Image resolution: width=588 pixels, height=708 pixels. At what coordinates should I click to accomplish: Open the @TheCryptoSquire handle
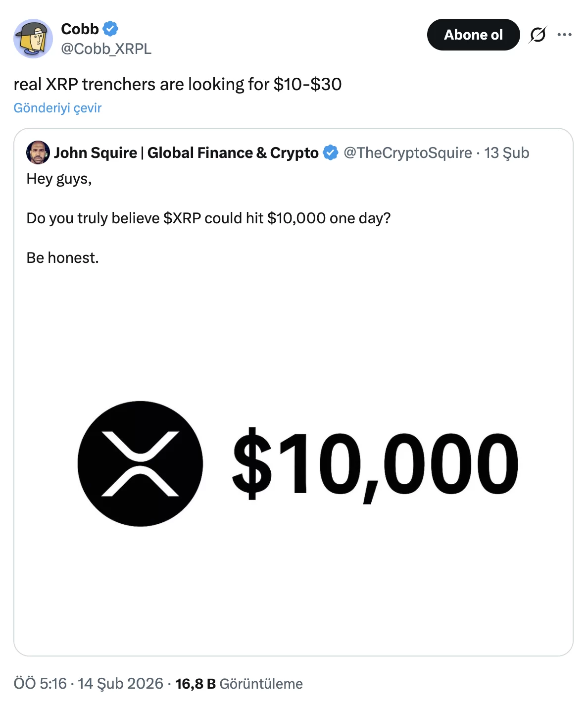coord(407,153)
